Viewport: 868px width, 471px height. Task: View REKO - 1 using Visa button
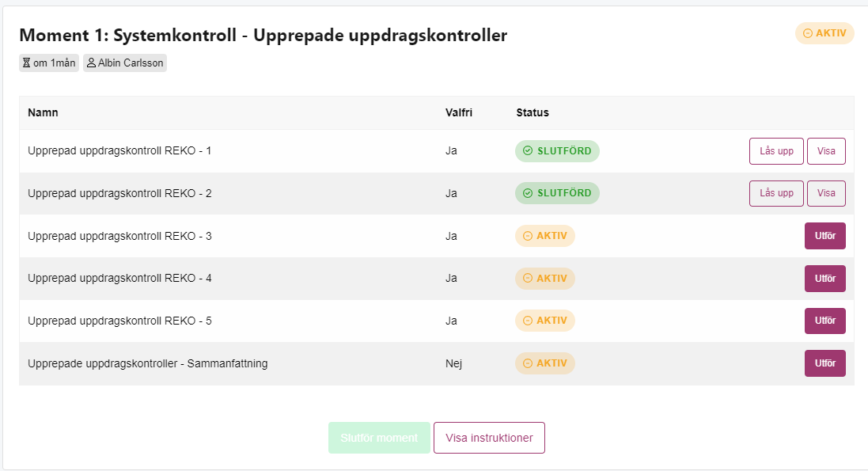pyautogui.click(x=826, y=151)
